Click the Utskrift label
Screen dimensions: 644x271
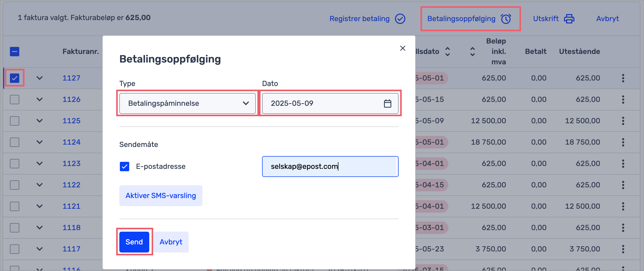tap(546, 19)
